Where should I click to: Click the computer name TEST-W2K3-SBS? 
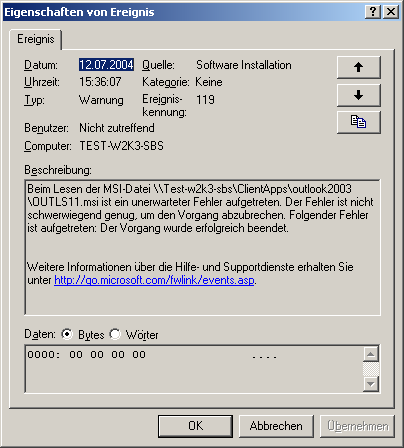pyautogui.click(x=121, y=146)
